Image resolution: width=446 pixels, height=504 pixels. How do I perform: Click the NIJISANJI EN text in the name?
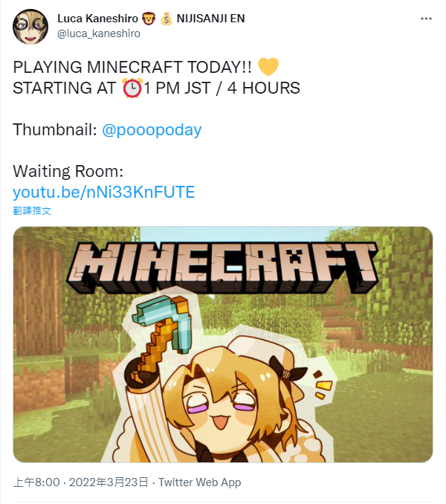tap(211, 19)
